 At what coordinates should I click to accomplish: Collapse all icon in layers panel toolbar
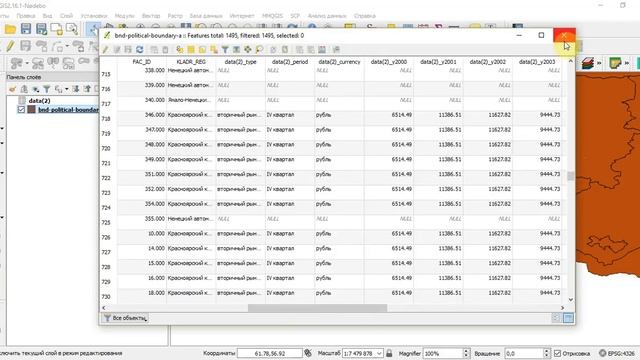87,89
